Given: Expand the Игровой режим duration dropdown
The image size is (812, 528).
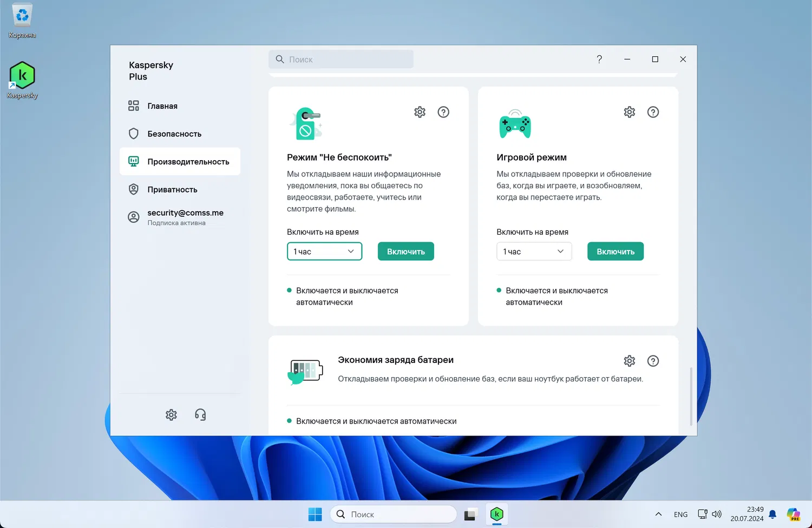Looking at the screenshot, I should pos(534,252).
